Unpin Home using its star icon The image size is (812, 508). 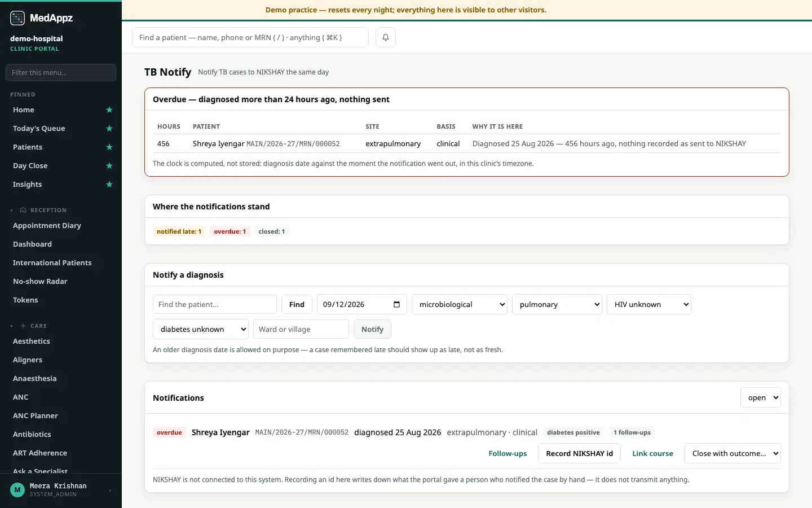pos(109,110)
